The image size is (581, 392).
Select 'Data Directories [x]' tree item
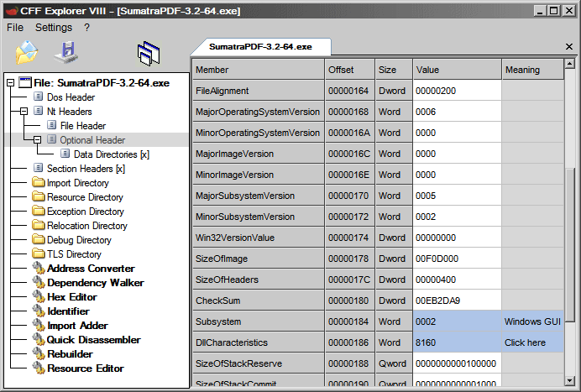click(x=112, y=154)
